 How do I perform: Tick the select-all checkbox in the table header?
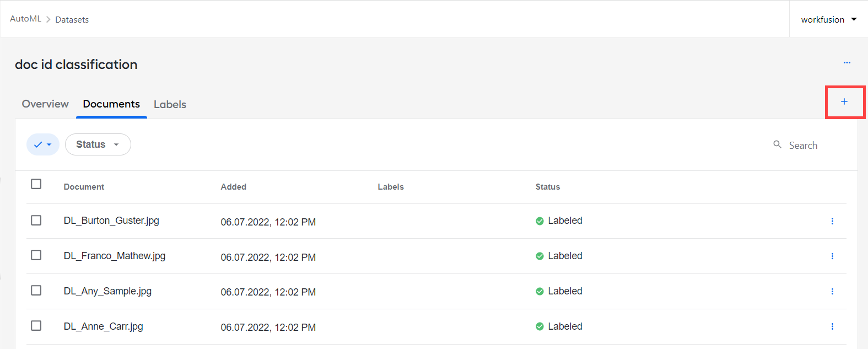[36, 184]
